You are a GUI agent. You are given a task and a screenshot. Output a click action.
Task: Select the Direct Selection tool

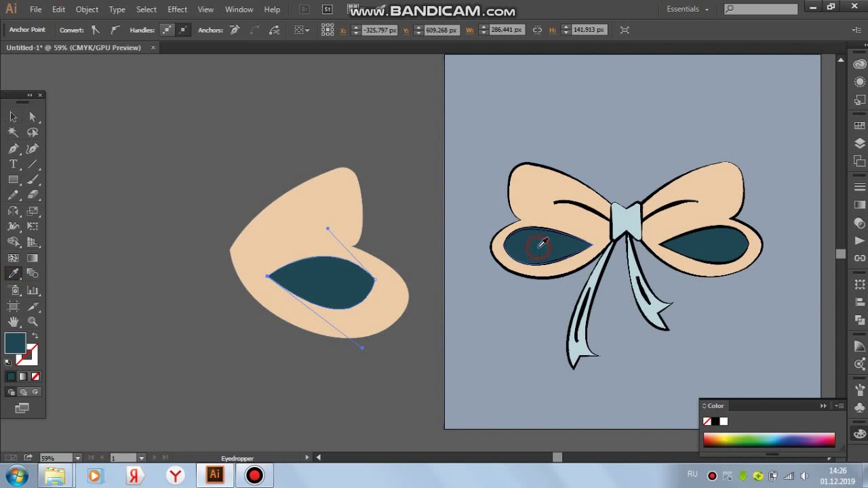pos(33,117)
